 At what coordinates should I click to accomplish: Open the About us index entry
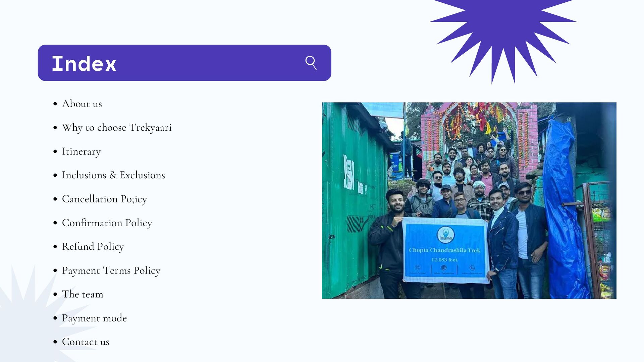click(x=82, y=104)
